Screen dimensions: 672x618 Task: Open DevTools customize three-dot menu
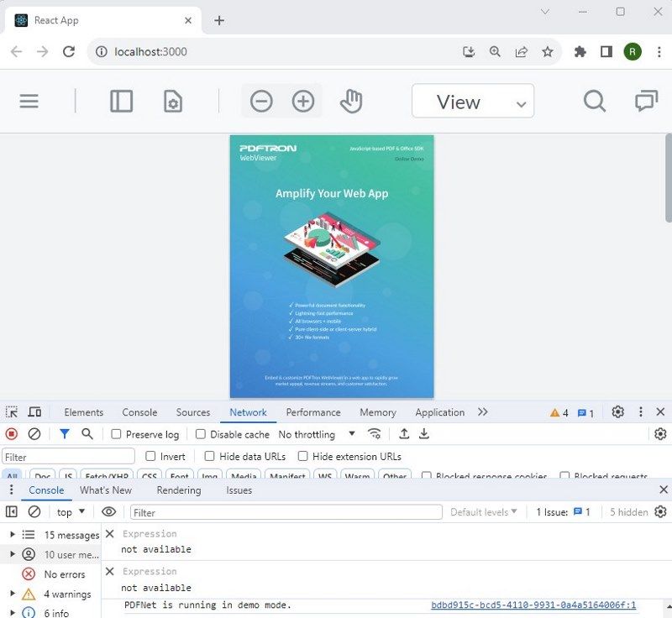click(641, 412)
